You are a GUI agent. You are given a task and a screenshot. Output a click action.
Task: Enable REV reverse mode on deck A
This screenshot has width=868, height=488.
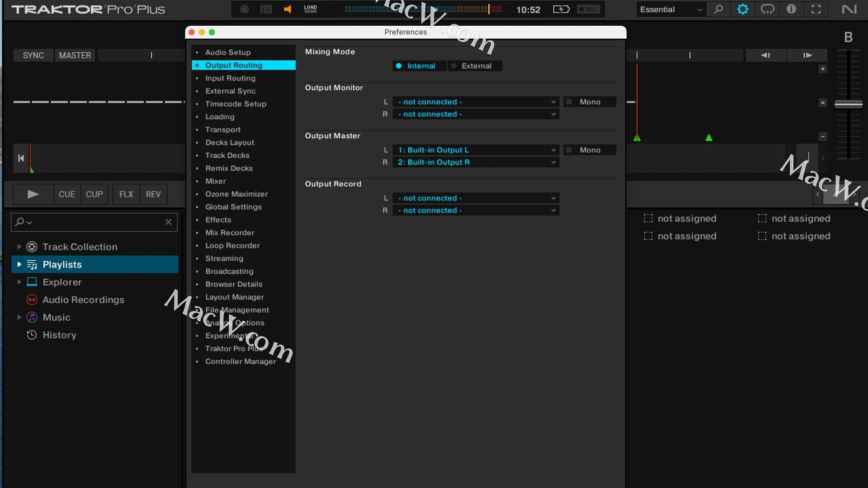pos(153,194)
